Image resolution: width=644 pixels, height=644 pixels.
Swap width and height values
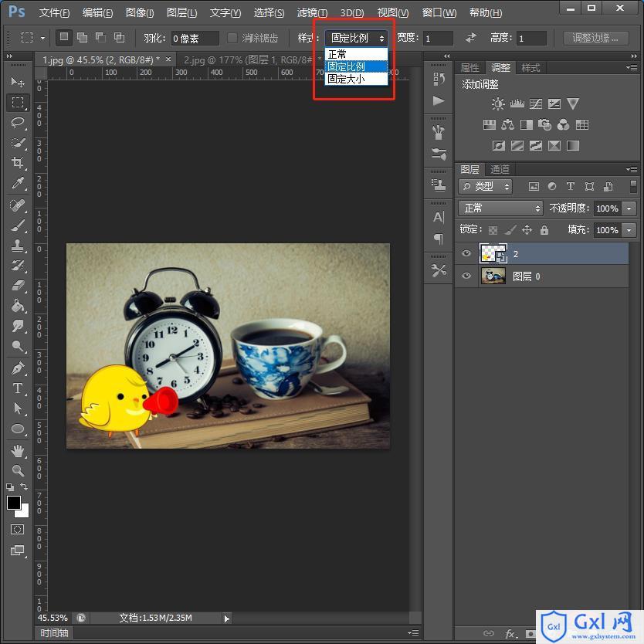pyautogui.click(x=471, y=38)
